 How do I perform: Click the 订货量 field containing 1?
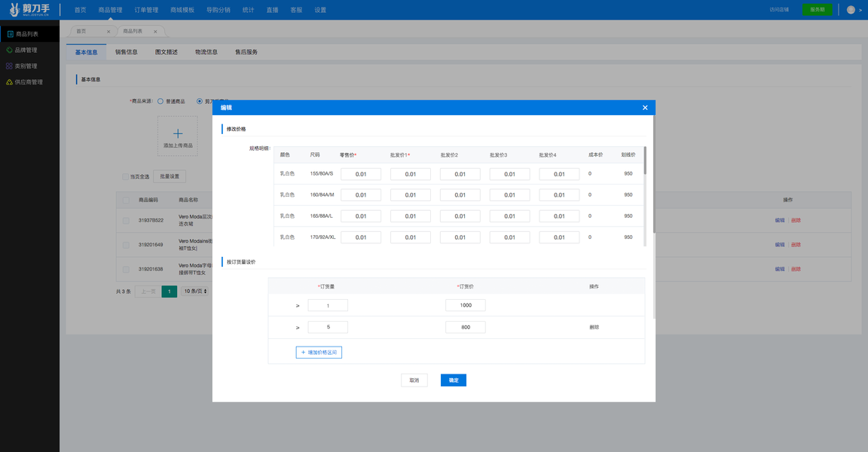pos(328,305)
